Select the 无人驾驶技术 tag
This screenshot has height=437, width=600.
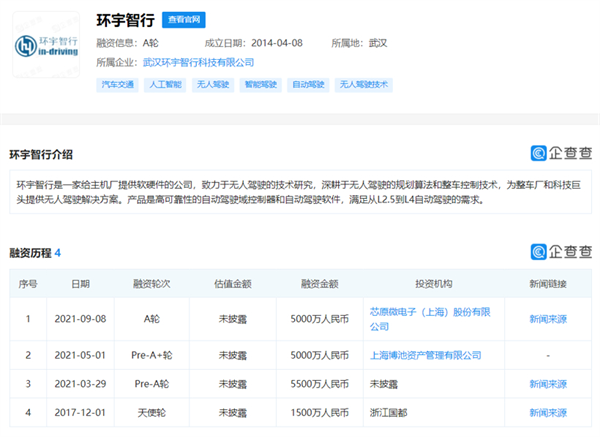[362, 85]
